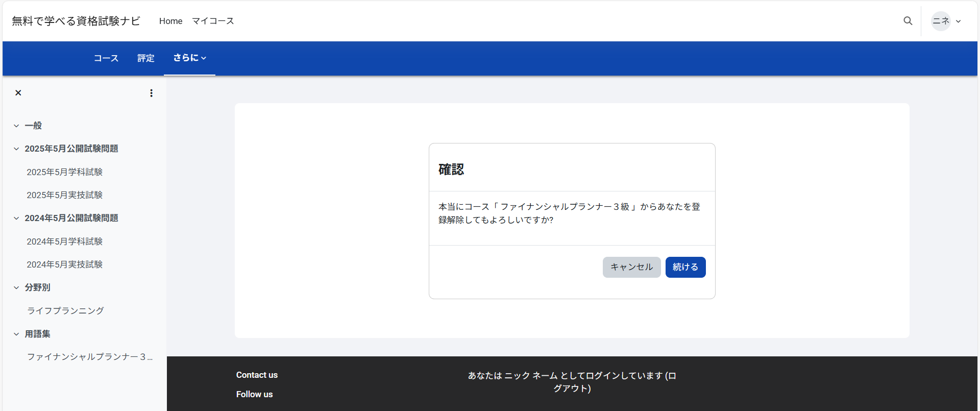The image size is (980, 411).
Task: Collapse the 2024年5月公開試験問題 section chevron
Action: [16, 218]
